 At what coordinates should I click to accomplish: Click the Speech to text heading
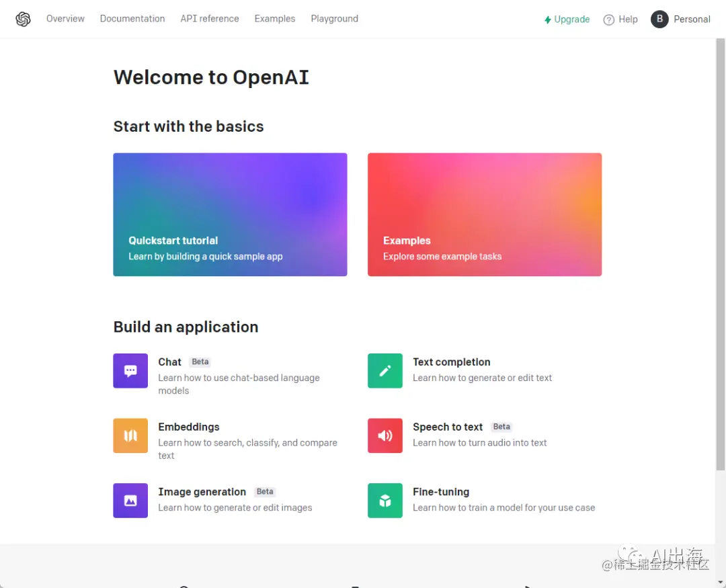448,427
